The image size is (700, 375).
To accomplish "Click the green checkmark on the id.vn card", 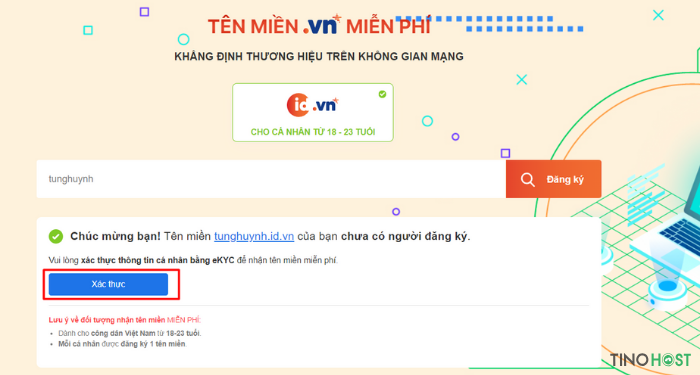I will pyautogui.click(x=382, y=94).
